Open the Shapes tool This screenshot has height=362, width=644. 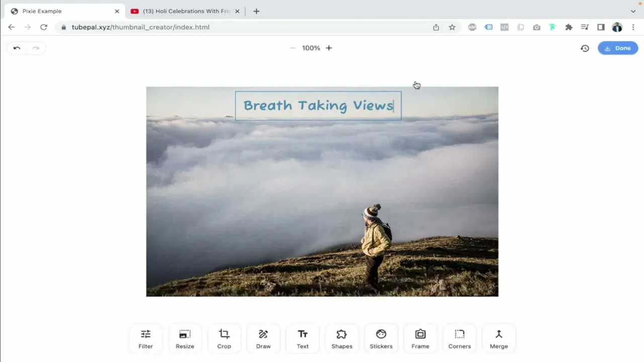point(342,339)
